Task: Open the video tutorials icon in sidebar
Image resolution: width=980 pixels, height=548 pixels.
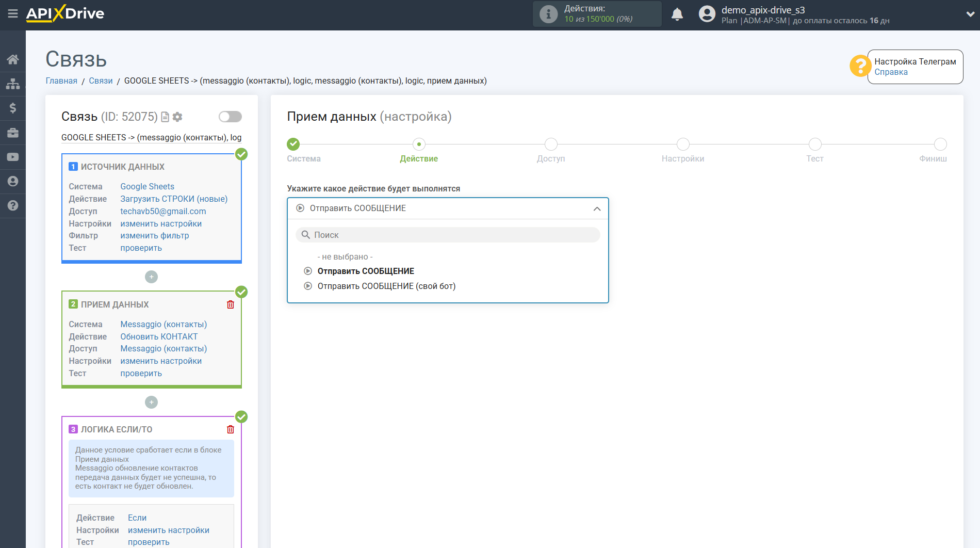Action: pyautogui.click(x=13, y=157)
